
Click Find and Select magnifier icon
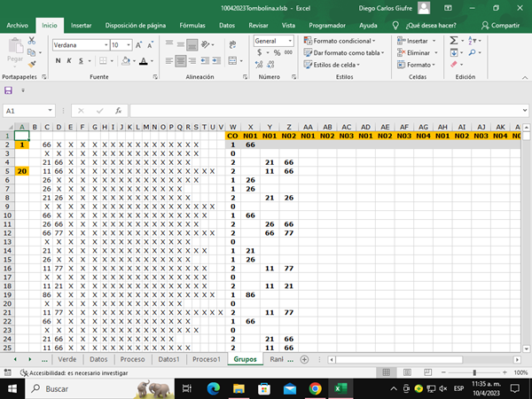pos(472,52)
